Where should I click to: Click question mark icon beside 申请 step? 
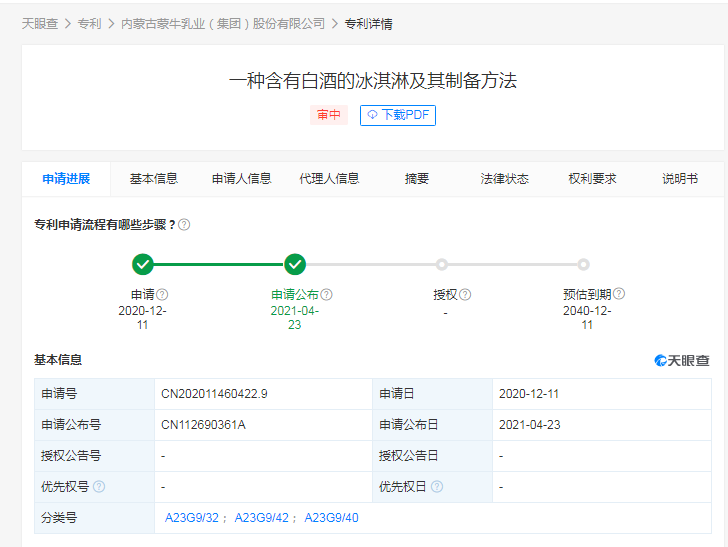tap(162, 295)
